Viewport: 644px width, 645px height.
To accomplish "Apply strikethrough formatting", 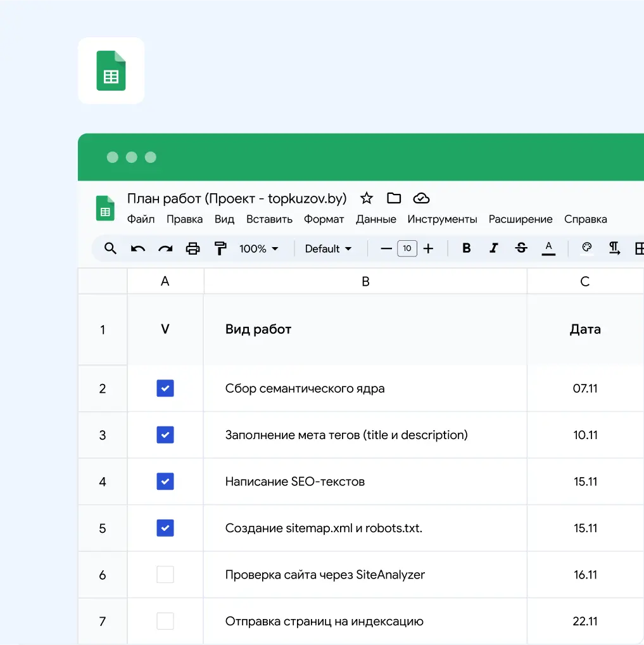I will (521, 248).
